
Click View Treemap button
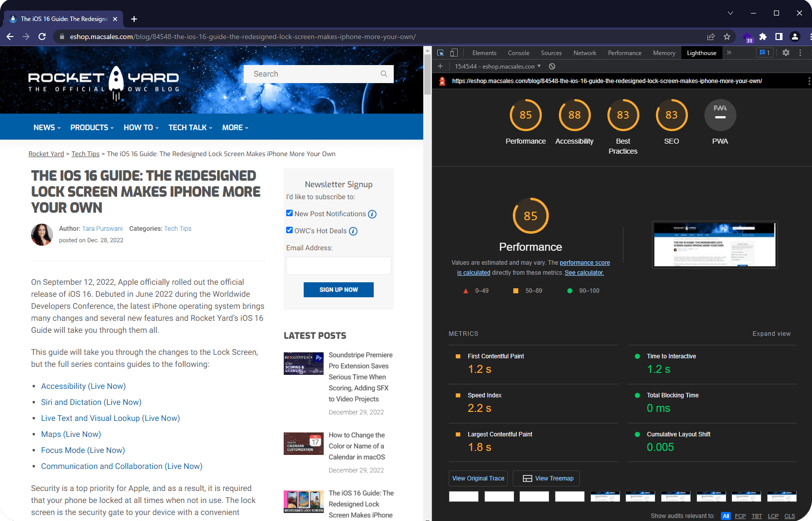[546, 478]
